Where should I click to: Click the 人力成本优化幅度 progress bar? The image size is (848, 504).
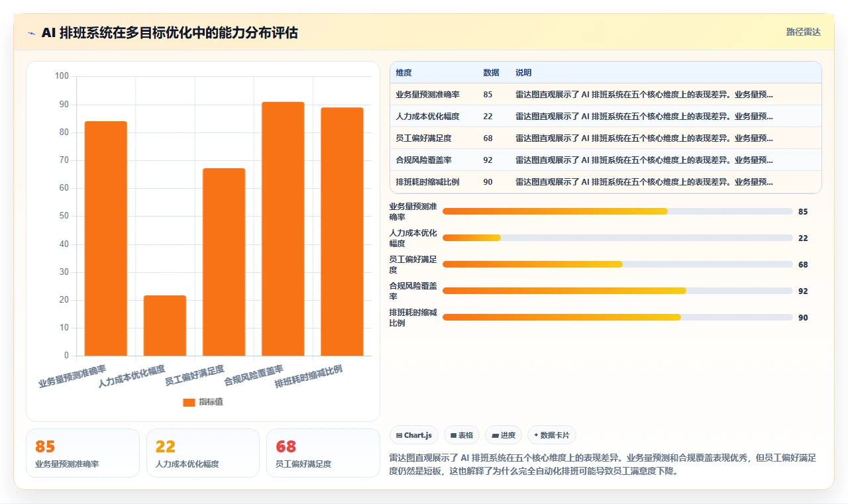tap(617, 238)
